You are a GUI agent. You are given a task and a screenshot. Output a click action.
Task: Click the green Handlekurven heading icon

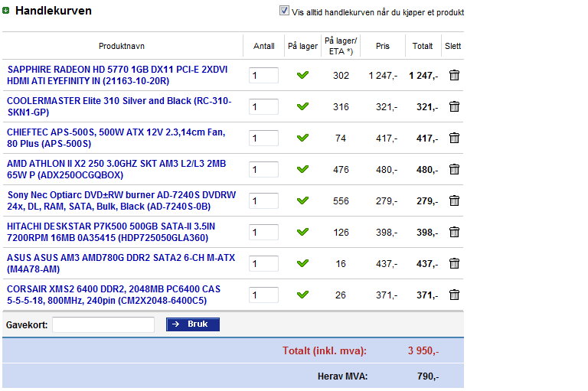[5, 11]
